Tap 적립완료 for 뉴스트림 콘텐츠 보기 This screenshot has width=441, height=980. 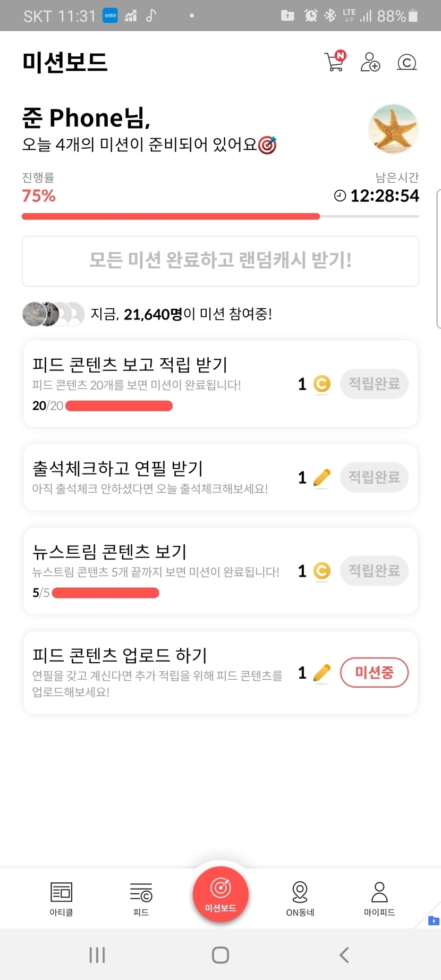[374, 571]
